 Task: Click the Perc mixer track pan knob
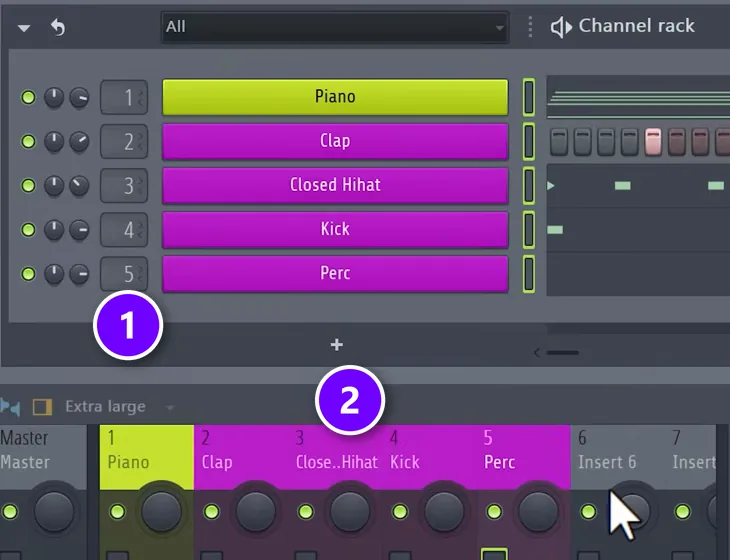coord(538,512)
